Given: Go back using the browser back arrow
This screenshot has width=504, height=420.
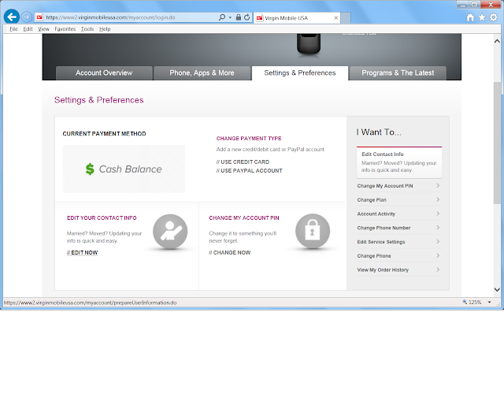Looking at the screenshot, I should (12, 17).
